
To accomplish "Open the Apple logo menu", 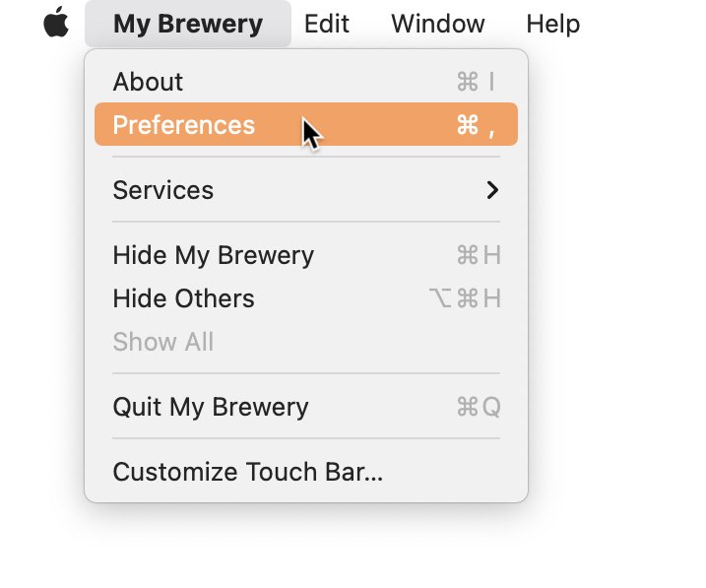I will click(56, 23).
